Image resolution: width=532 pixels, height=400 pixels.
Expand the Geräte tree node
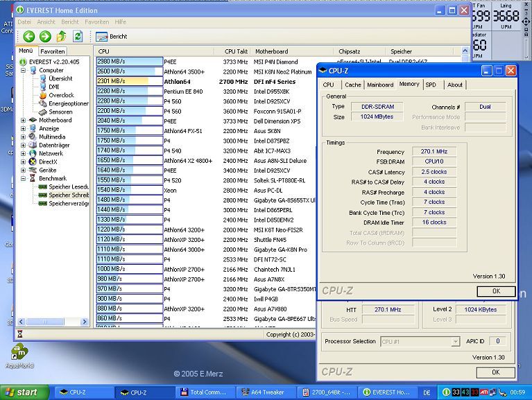coord(23,170)
